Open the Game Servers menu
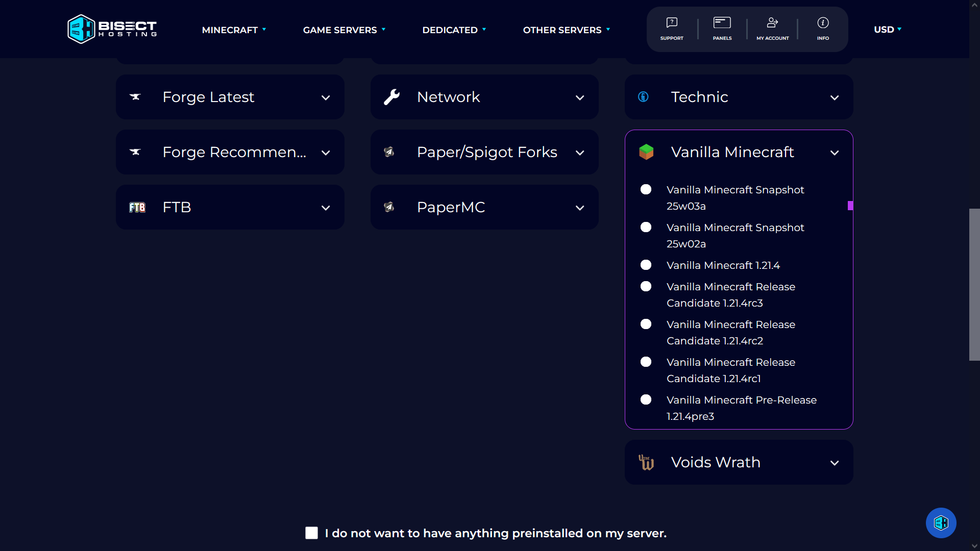980x551 pixels. click(x=344, y=30)
